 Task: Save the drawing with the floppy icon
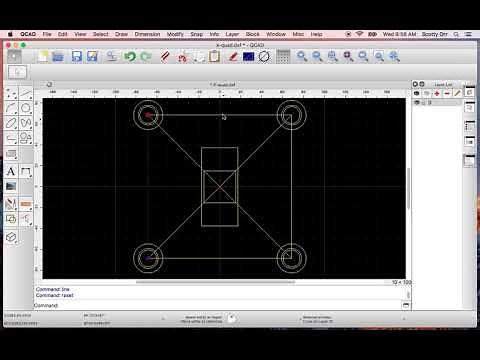pyautogui.click(x=77, y=56)
